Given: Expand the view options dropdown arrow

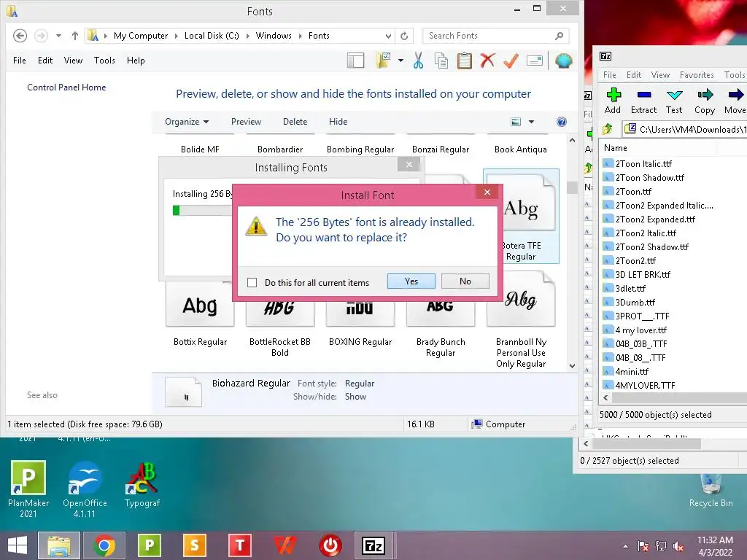Looking at the screenshot, I should pos(531,122).
